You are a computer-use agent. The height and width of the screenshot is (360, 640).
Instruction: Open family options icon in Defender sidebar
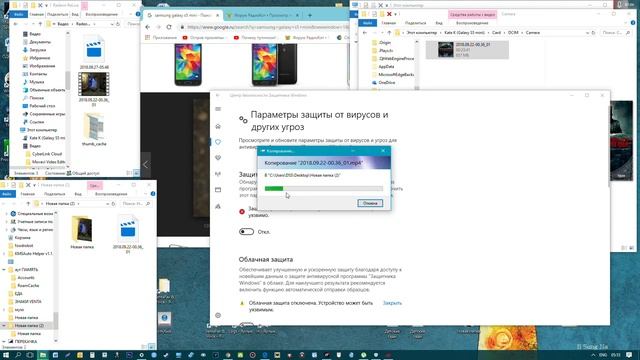tap(218, 206)
